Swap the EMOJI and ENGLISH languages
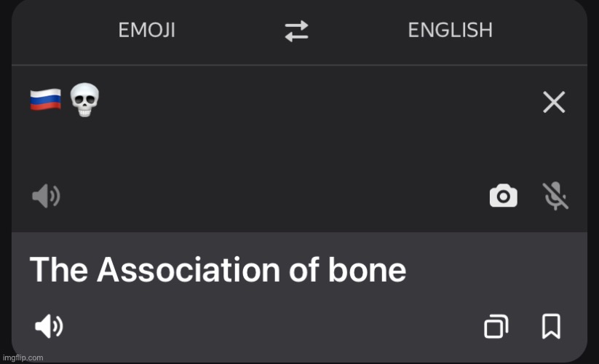The image size is (599, 364). tap(296, 31)
